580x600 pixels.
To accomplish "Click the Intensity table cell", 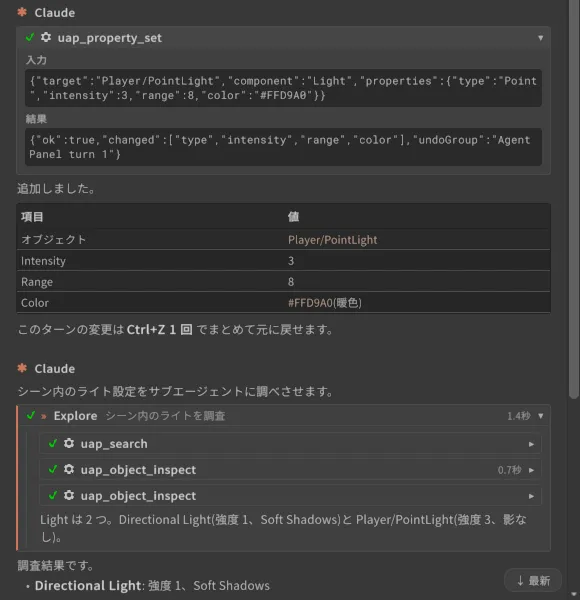I will click(43, 261).
